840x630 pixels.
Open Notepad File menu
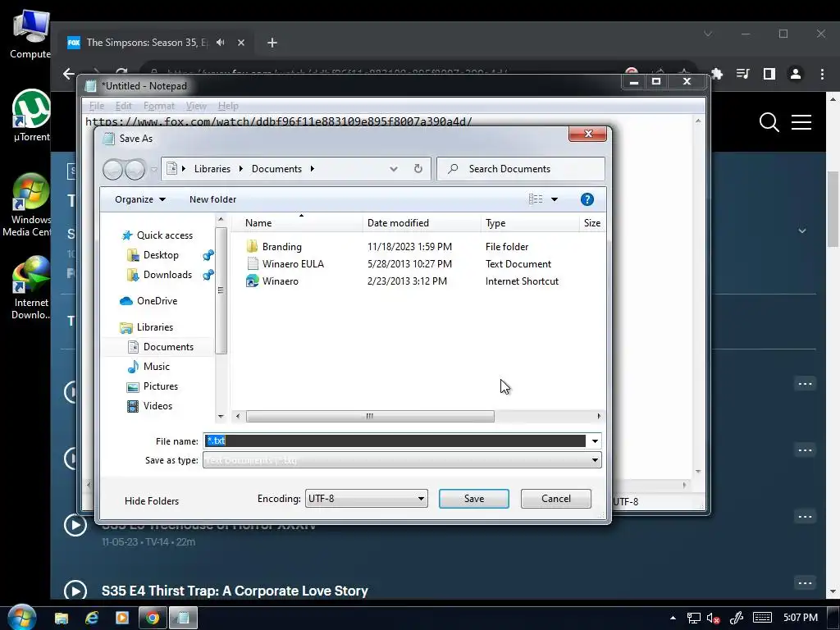coord(97,106)
